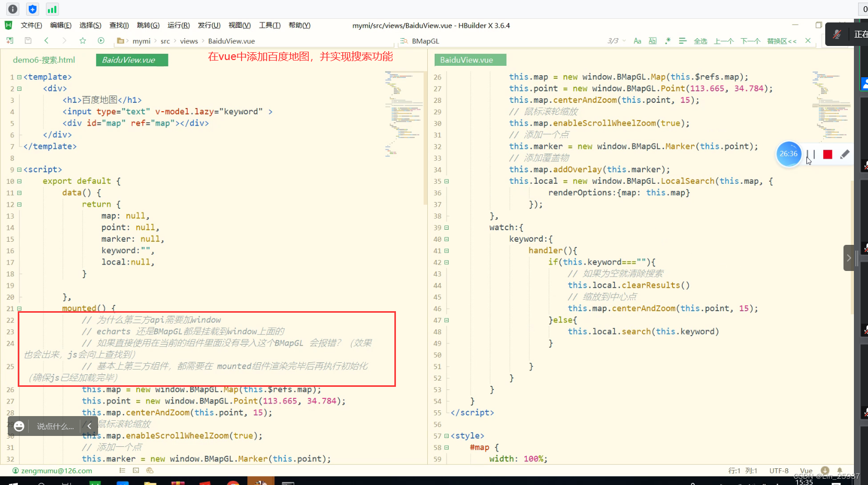Open the 编辑(E) menu
868x485 pixels.
coord(61,25)
